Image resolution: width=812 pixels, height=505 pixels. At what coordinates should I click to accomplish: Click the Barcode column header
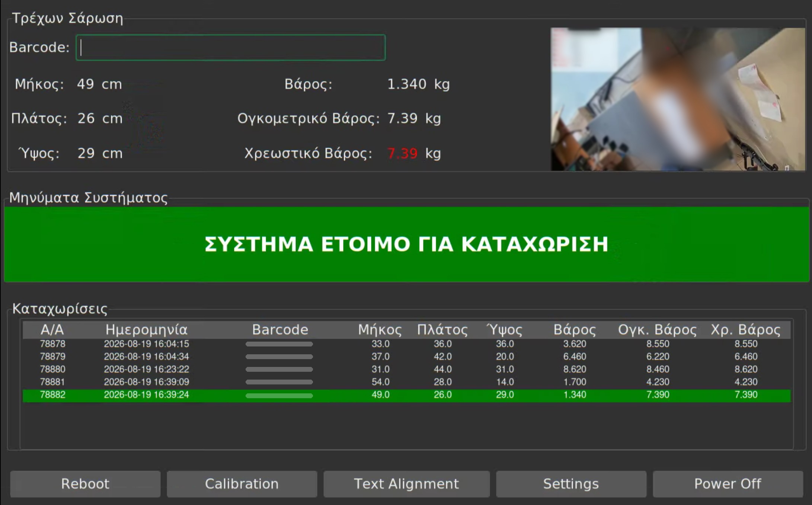click(280, 330)
